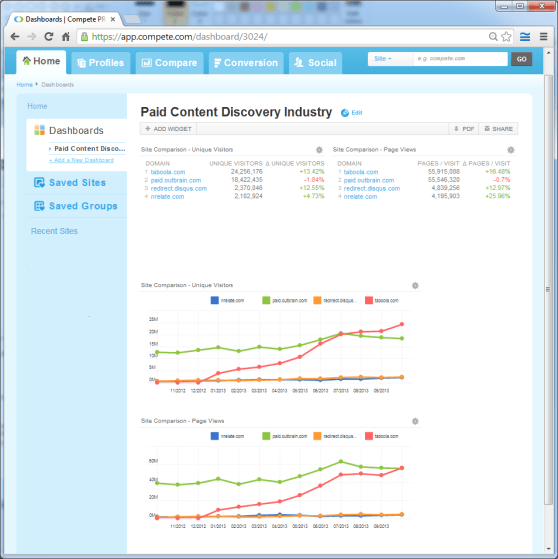Click the SHARE button
558x559 pixels.
tap(498, 129)
